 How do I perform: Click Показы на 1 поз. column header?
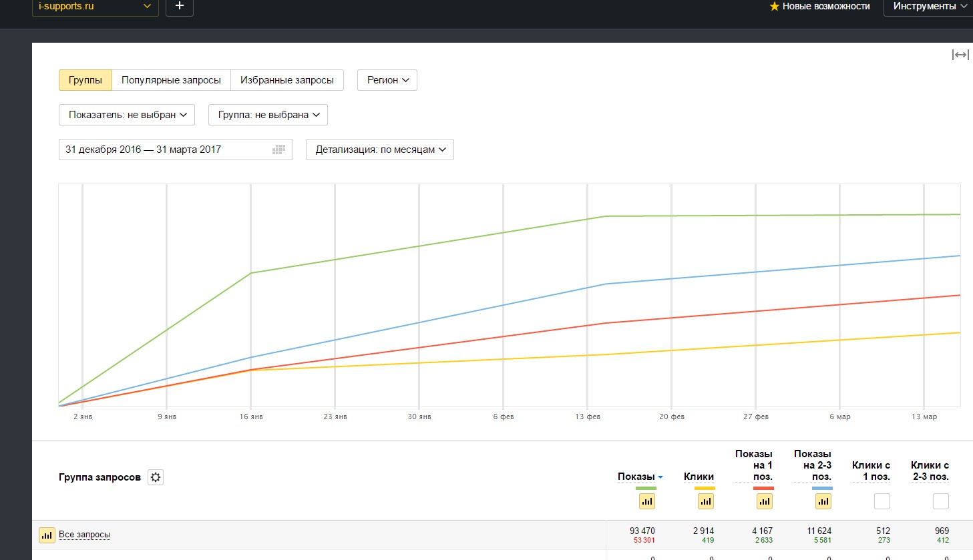tap(753, 465)
